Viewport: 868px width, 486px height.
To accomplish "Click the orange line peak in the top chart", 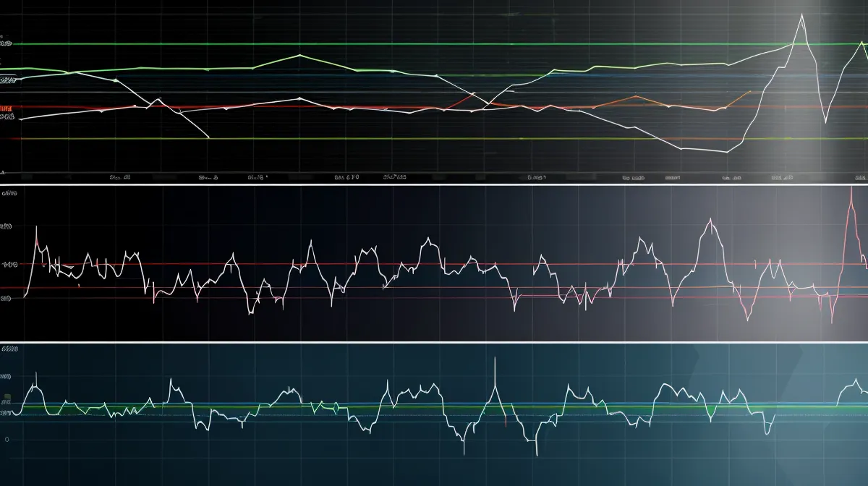I will click(x=635, y=96).
